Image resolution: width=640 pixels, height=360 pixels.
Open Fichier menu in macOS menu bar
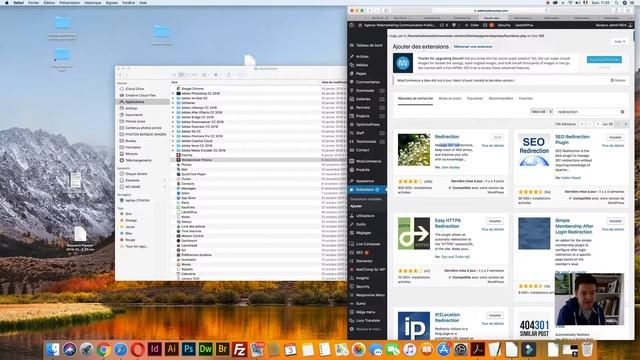click(33, 2)
